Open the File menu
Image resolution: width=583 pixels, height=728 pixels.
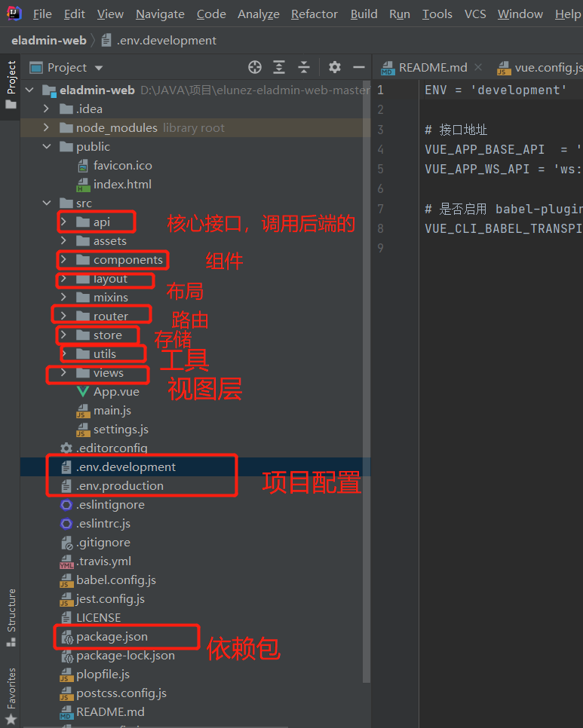pos(42,14)
